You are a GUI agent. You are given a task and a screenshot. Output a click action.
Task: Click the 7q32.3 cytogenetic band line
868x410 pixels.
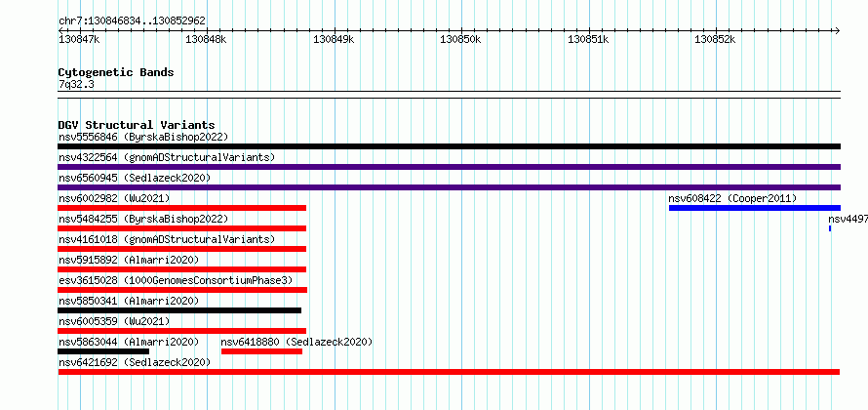(449, 95)
